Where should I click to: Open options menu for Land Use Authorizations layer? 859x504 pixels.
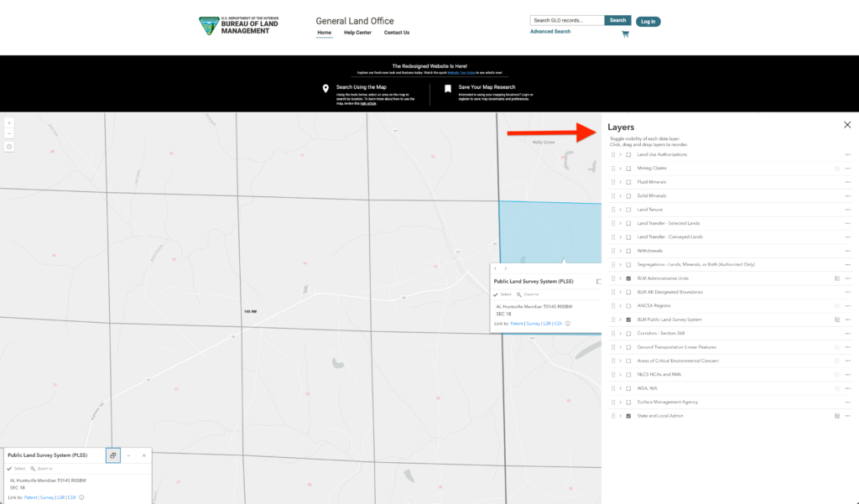click(847, 154)
